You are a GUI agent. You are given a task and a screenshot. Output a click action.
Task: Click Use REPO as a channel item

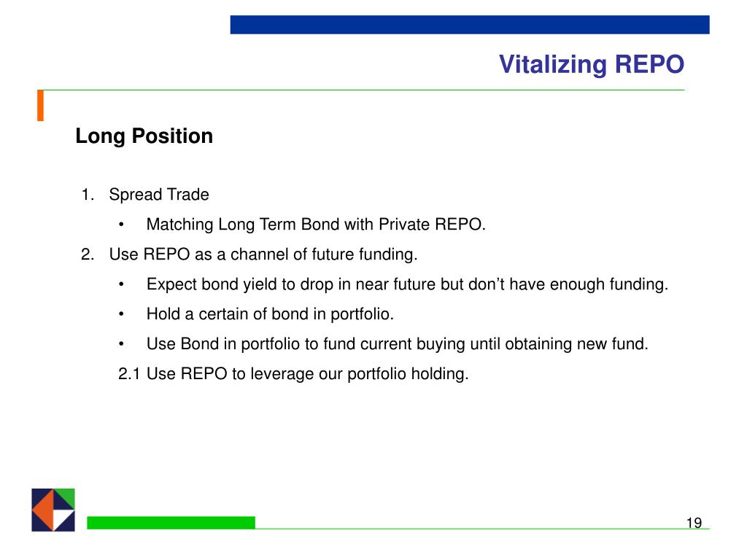point(263,254)
